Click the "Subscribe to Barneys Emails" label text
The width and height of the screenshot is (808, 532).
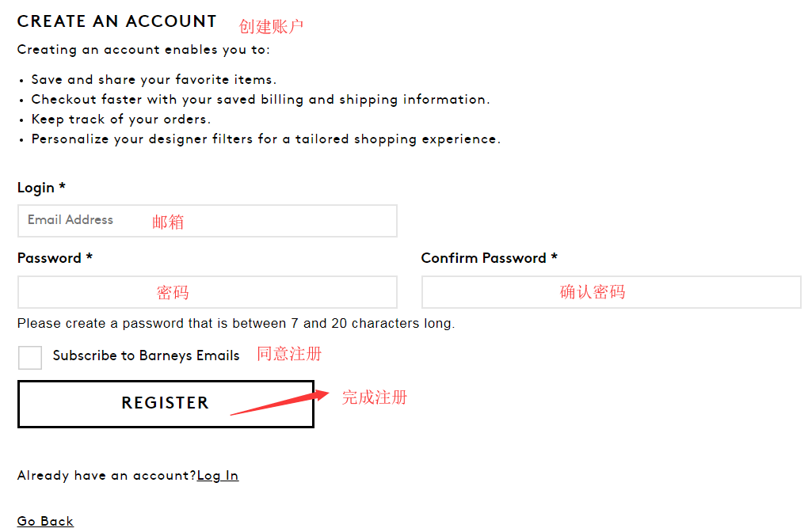[x=146, y=355]
